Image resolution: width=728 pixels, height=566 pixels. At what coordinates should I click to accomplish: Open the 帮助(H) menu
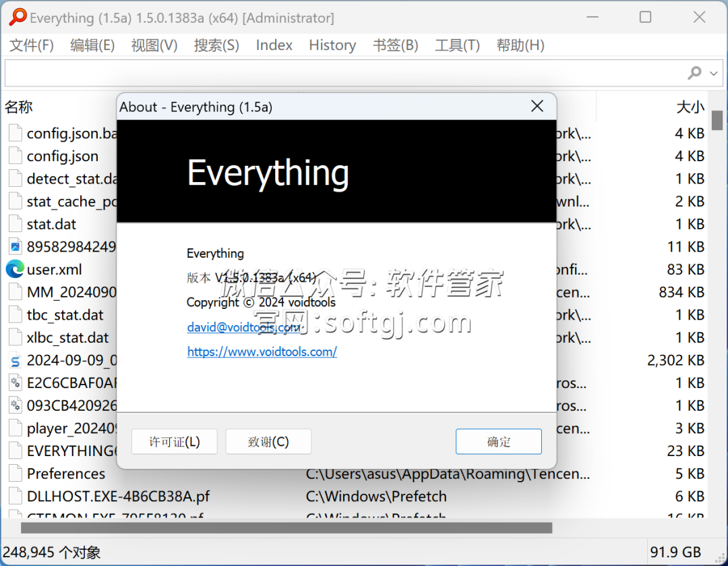tap(520, 45)
